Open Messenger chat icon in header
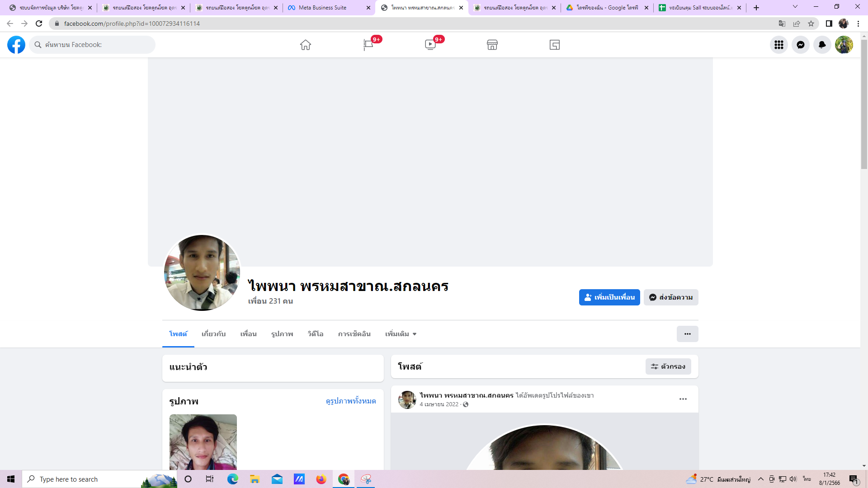The width and height of the screenshot is (868, 488). tap(801, 45)
